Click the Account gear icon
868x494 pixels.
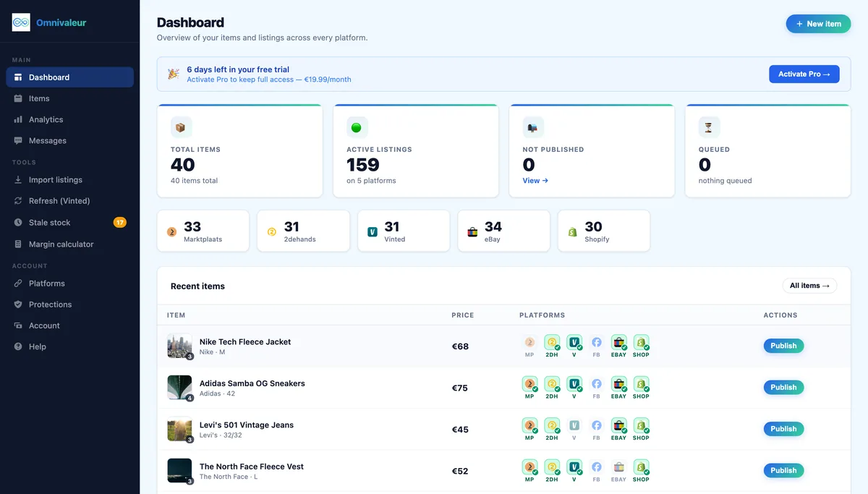pos(18,325)
